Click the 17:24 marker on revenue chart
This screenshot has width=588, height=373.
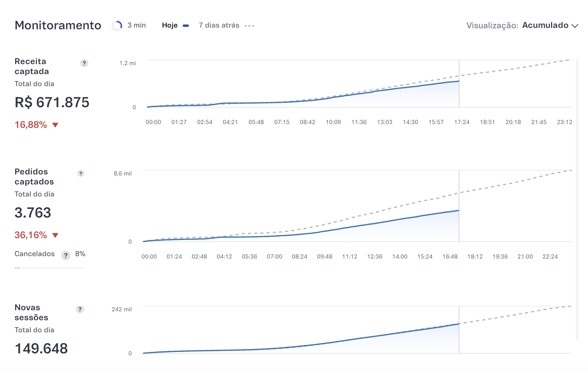462,122
